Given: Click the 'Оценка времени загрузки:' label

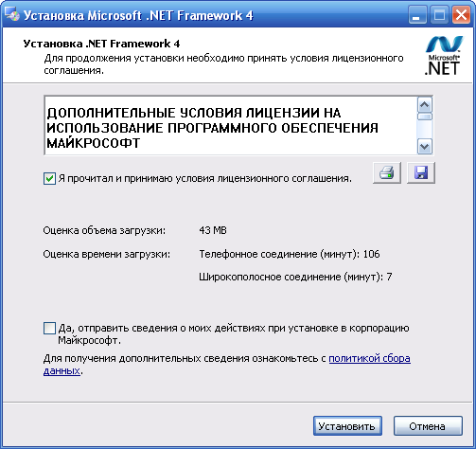Looking at the screenshot, I should click(x=107, y=254).
